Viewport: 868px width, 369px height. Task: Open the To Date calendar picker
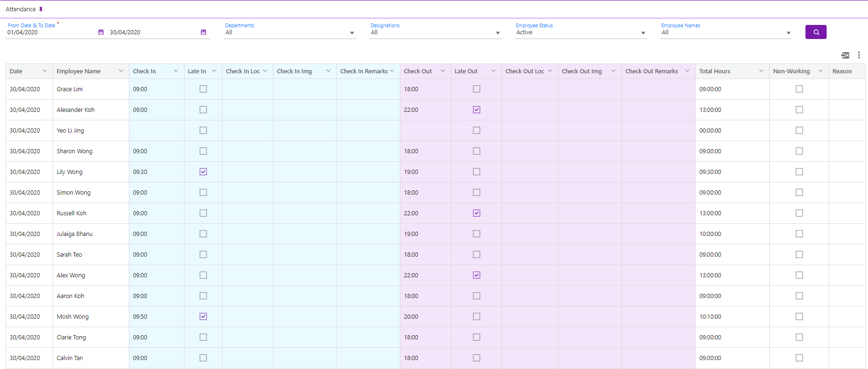[x=203, y=32]
